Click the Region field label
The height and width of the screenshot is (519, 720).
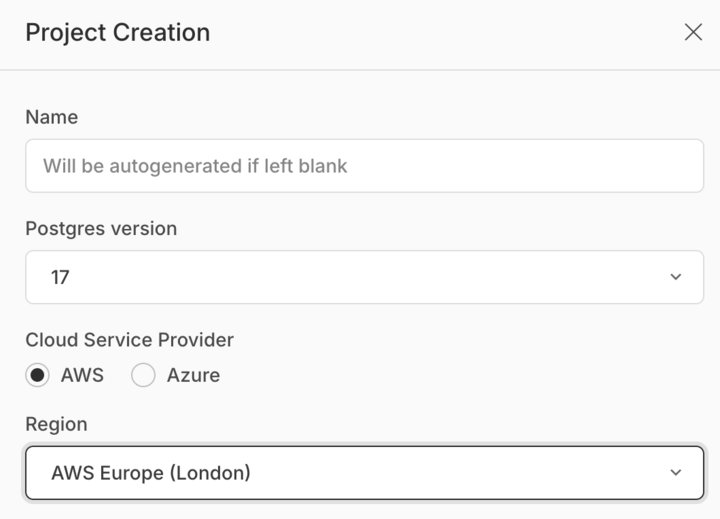(x=56, y=424)
